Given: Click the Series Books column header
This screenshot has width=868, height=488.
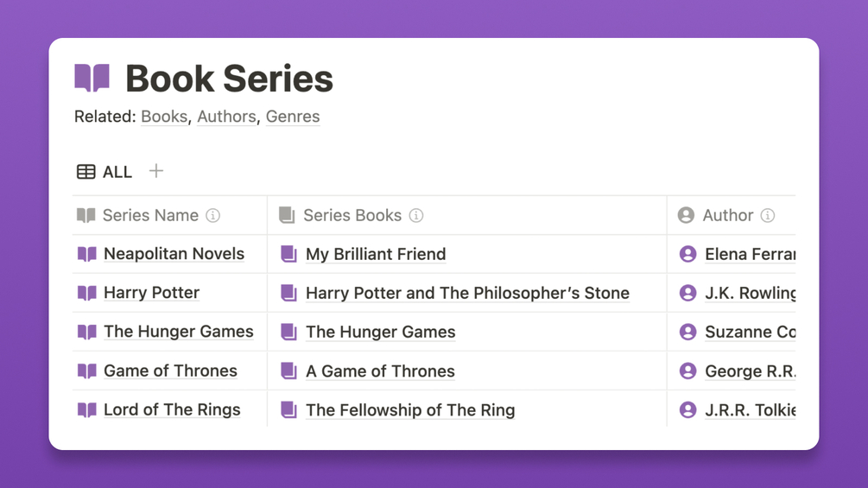Looking at the screenshot, I should pos(352,215).
